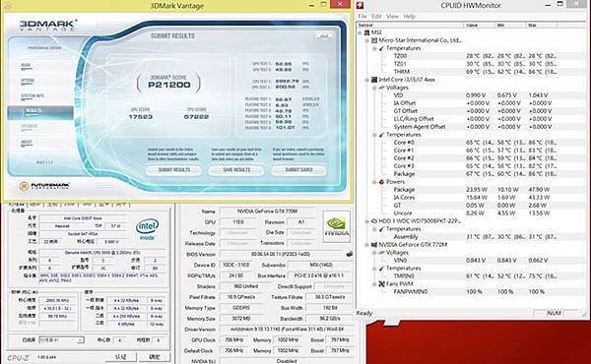Click the Intel Inside logo in CPU-Z

point(147,229)
